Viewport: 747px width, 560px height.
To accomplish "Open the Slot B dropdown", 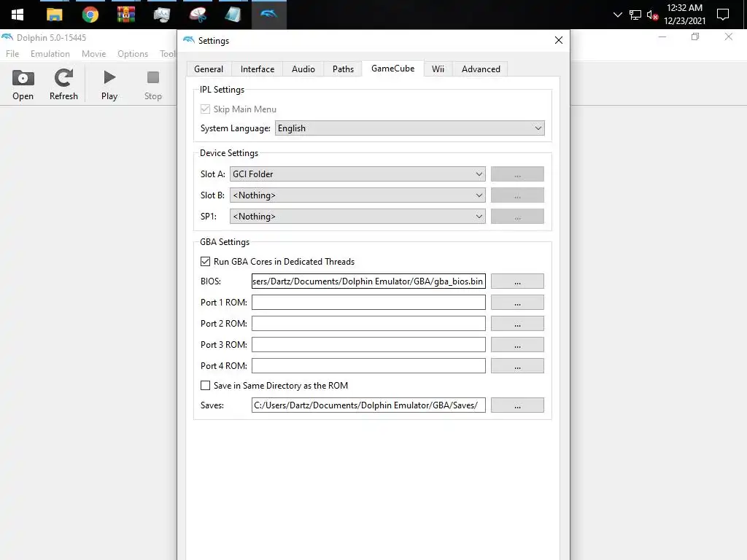I will 357,195.
